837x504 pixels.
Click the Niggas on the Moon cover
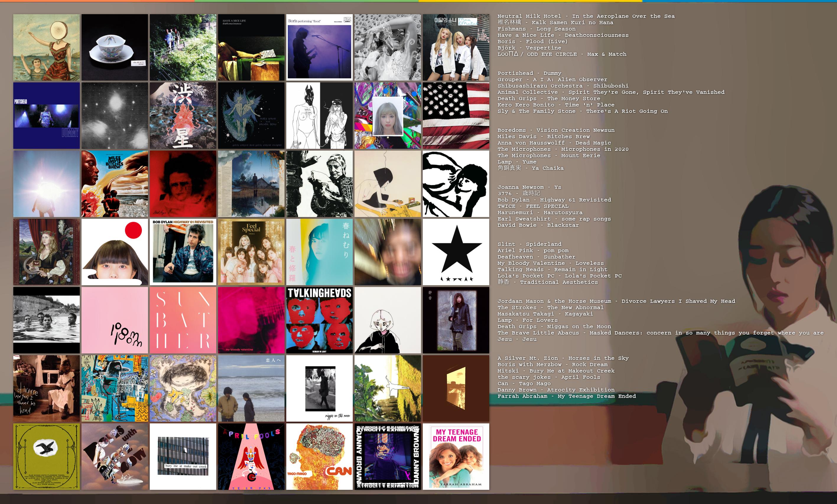point(320,388)
